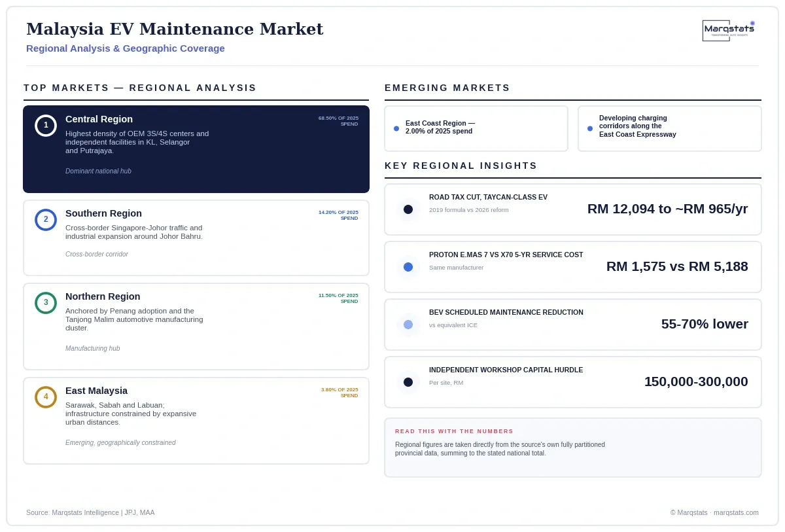Click '2019 formula vs 2026 reform' subtitle

(x=468, y=210)
